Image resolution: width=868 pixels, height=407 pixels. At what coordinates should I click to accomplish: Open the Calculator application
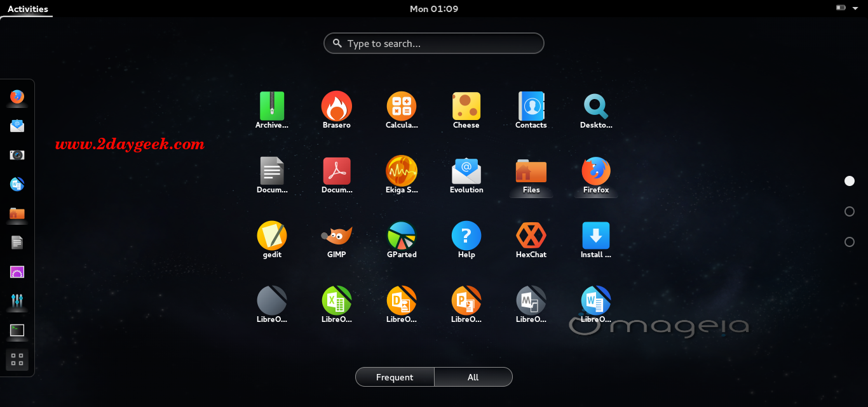(402, 106)
